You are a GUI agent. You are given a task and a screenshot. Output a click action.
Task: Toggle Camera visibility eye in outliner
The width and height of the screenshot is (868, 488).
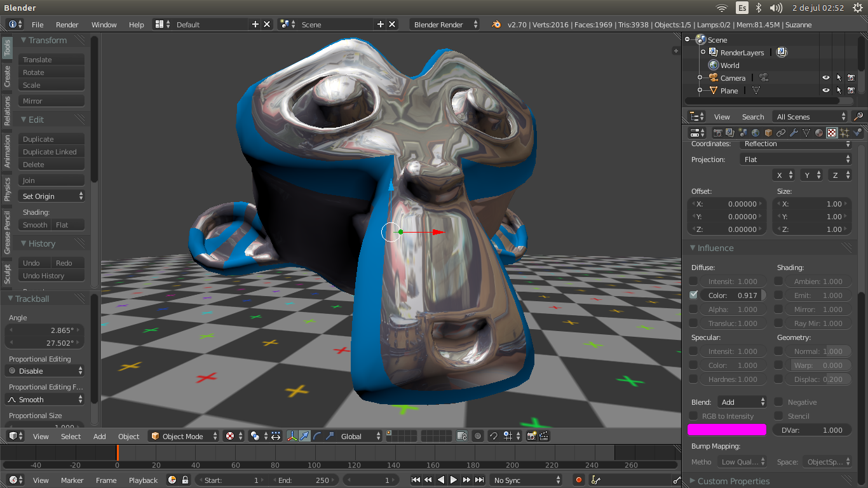click(825, 78)
